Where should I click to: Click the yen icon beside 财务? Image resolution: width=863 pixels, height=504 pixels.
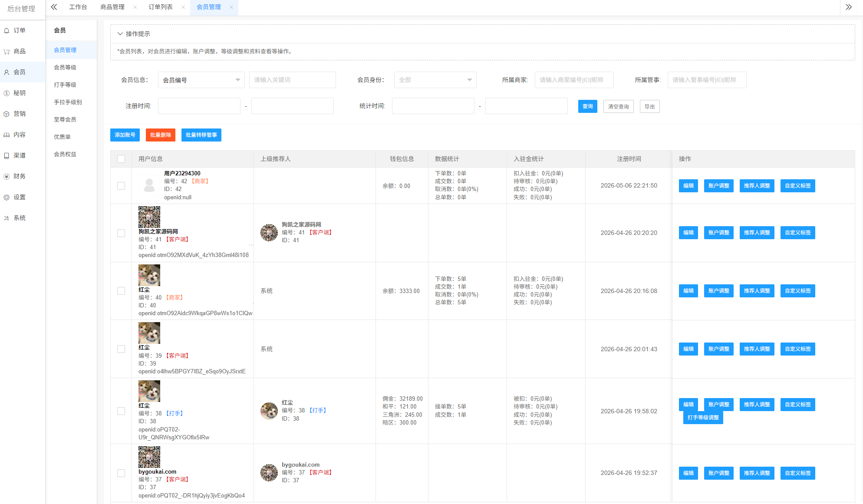pos(7,177)
